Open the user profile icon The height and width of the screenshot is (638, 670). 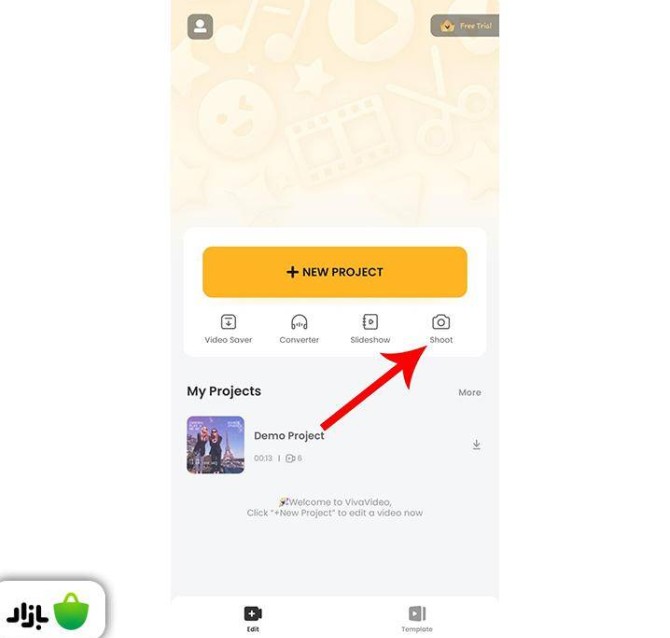click(200, 26)
